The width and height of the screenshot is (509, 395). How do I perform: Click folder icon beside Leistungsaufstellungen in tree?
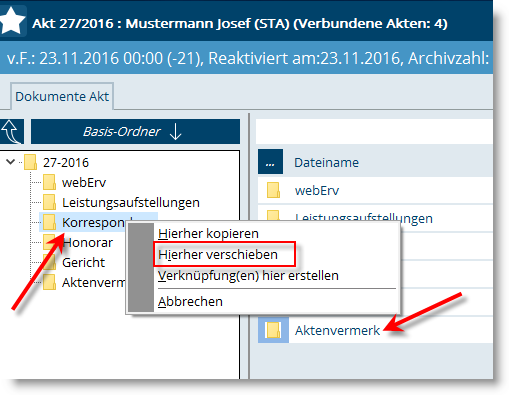(x=49, y=202)
